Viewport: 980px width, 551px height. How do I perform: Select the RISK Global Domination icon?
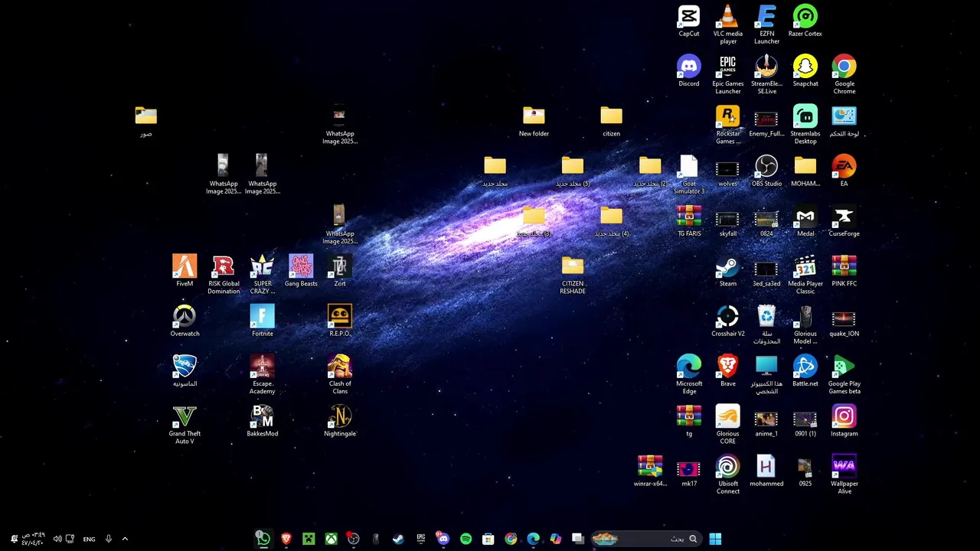tap(224, 275)
